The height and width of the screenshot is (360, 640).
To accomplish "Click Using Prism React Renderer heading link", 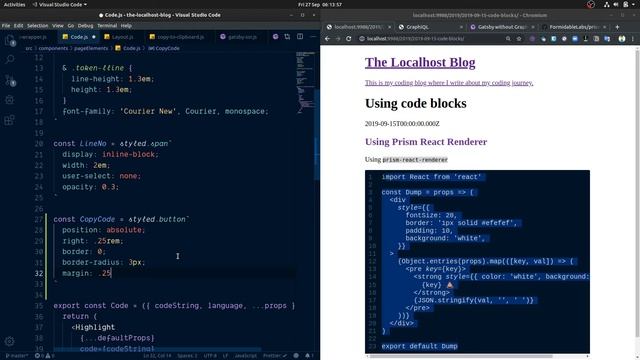I will tap(426, 142).
